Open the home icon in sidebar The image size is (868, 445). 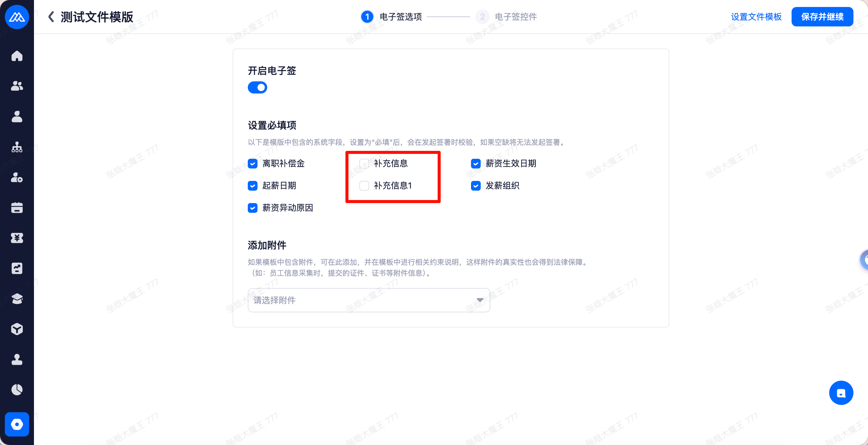pyautogui.click(x=17, y=56)
